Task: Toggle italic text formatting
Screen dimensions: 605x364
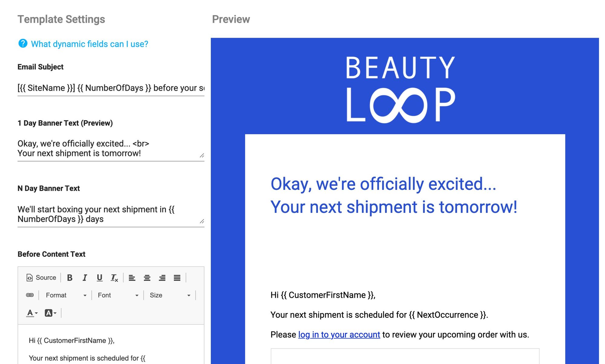Action: [85, 278]
